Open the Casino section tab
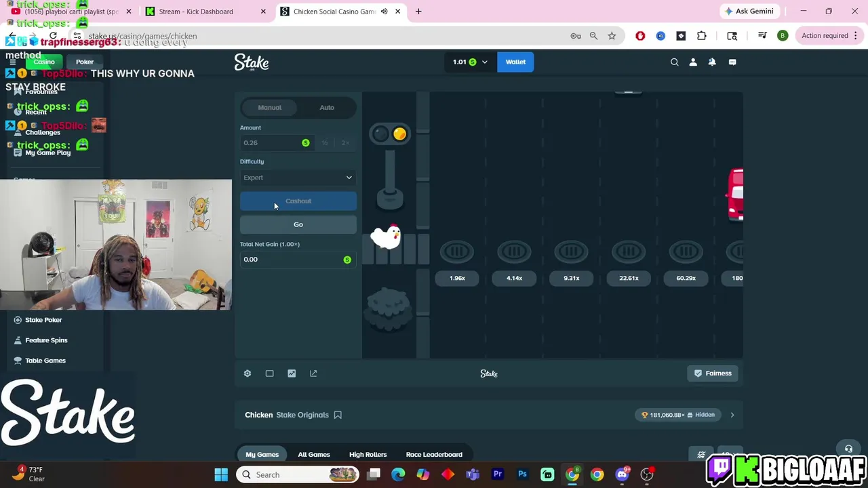The height and width of the screenshot is (488, 868). point(44,62)
